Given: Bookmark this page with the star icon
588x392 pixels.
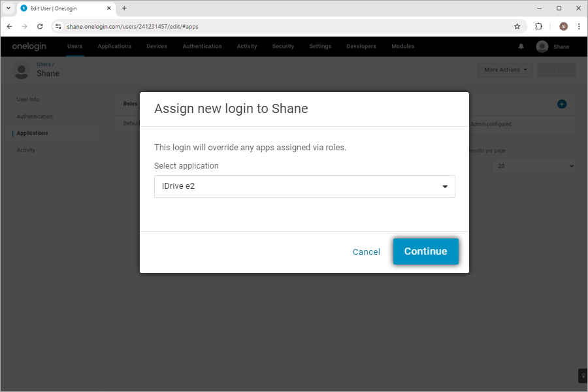Looking at the screenshot, I should point(517,26).
